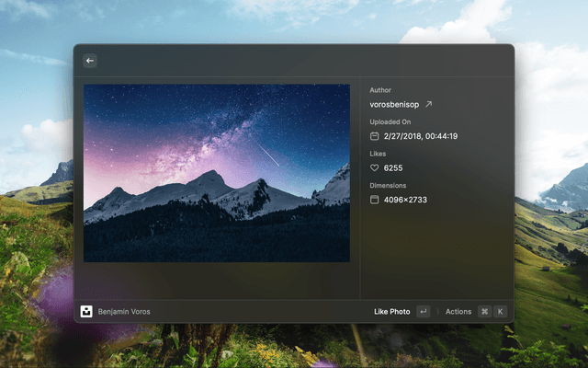
Task: Click the back arrow button
Action: [90, 61]
